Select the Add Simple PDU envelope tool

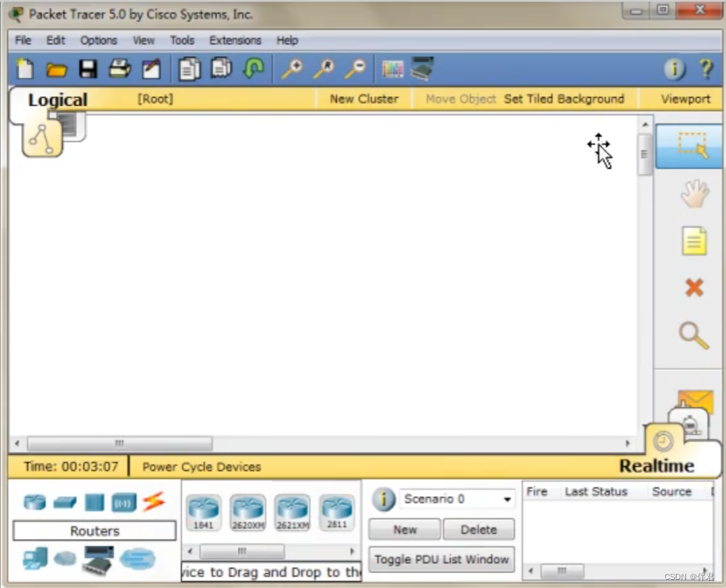click(696, 401)
